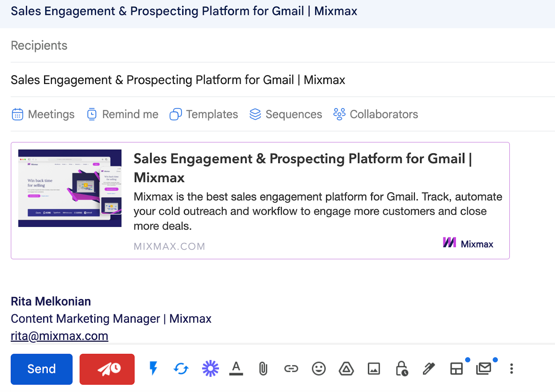555x392 pixels.
Task: Set a Remind me follow-up
Action: click(122, 114)
